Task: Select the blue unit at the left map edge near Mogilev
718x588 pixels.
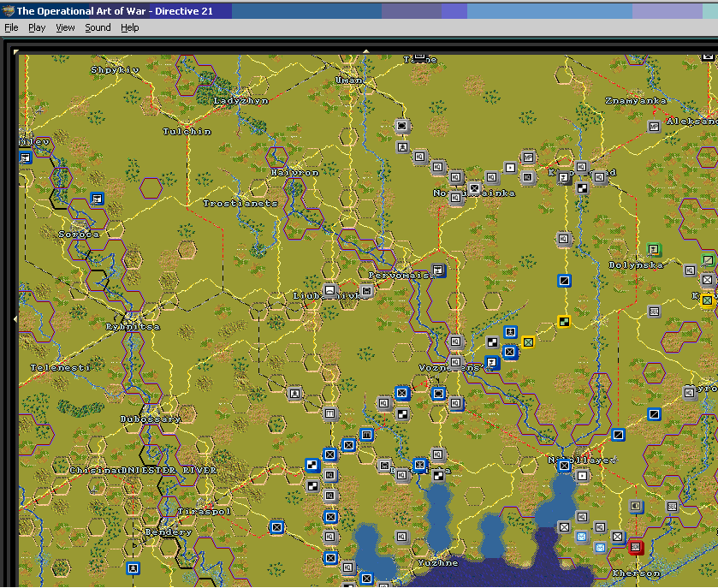Action: tap(25, 158)
